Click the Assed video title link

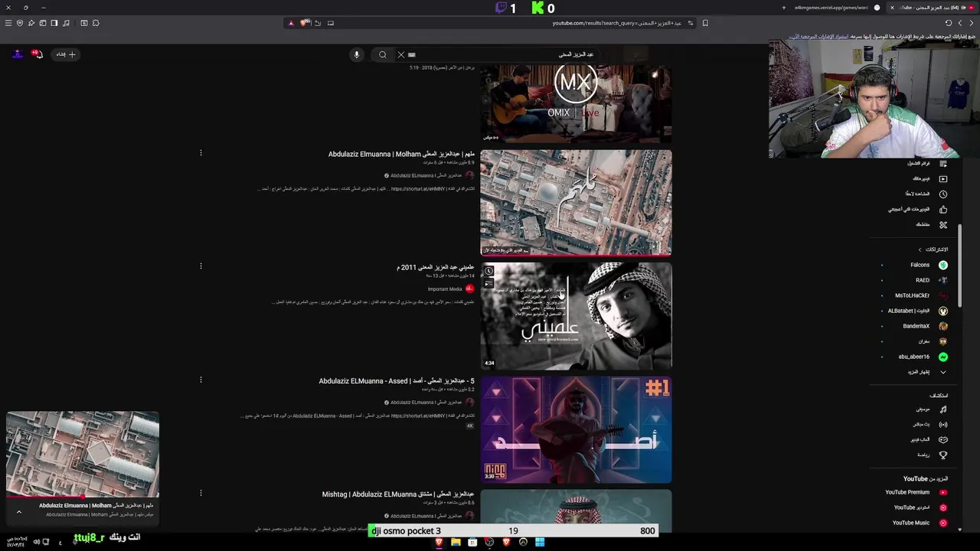pyautogui.click(x=397, y=380)
